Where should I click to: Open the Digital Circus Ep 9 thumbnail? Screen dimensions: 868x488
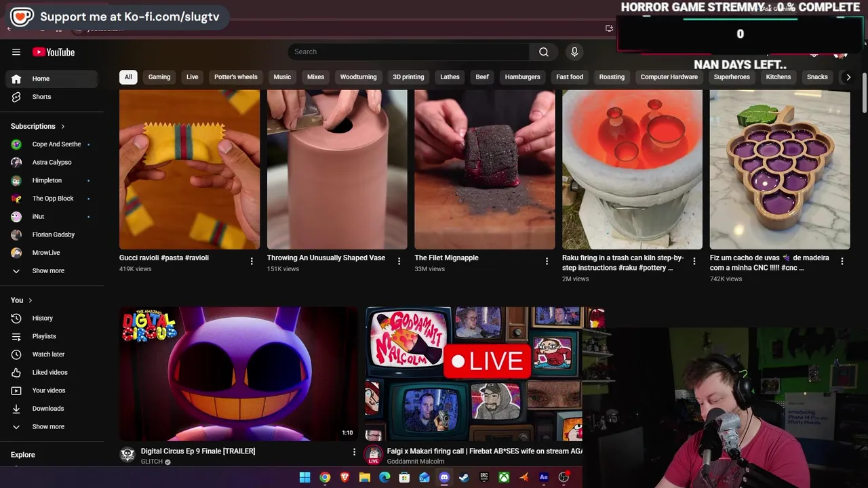(x=238, y=374)
